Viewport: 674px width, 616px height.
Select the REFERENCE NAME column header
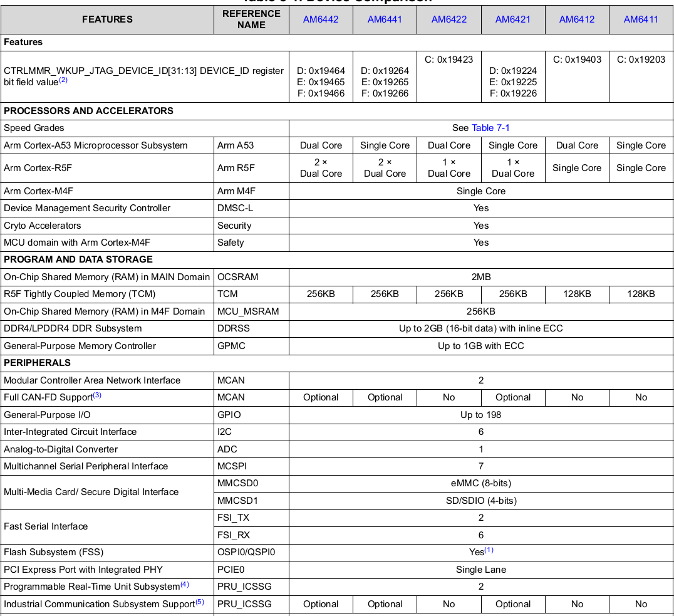click(251, 19)
